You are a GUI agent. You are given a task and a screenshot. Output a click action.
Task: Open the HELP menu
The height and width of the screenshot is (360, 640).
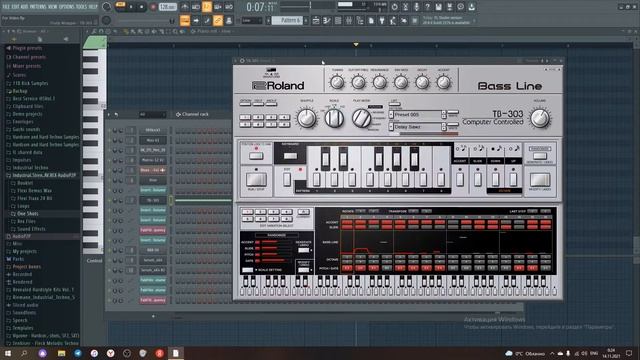pyautogui.click(x=93, y=7)
